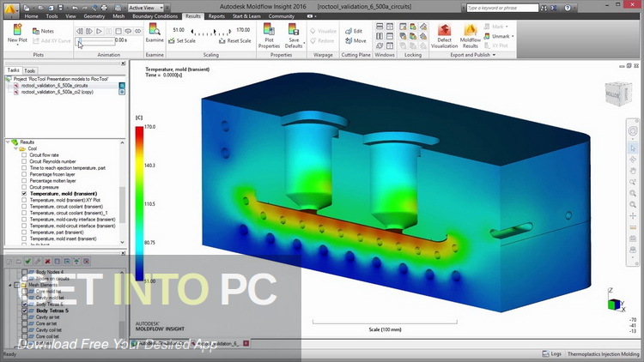Select the Body Tetras 5 layer
644x362 pixels.
pyautogui.click(x=52, y=311)
